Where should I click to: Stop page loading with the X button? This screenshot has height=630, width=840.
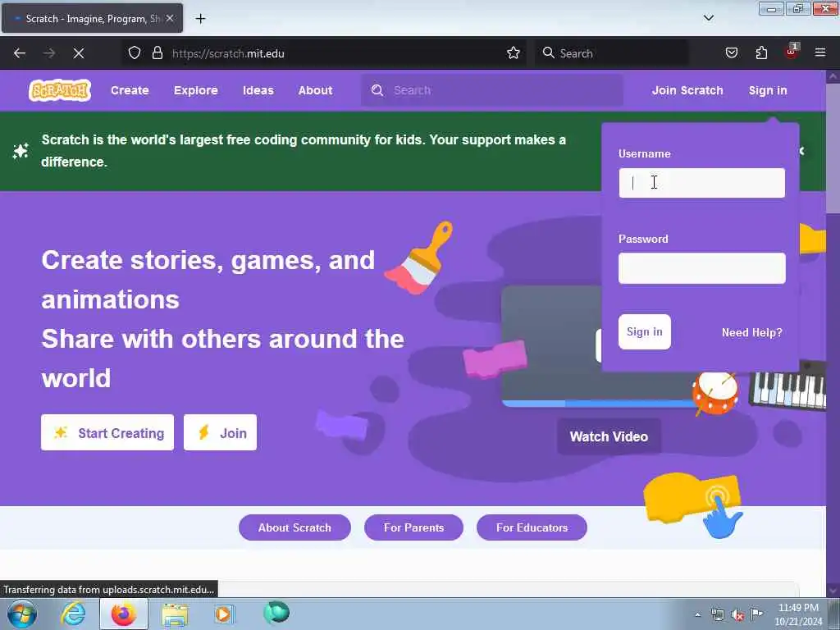tap(78, 53)
